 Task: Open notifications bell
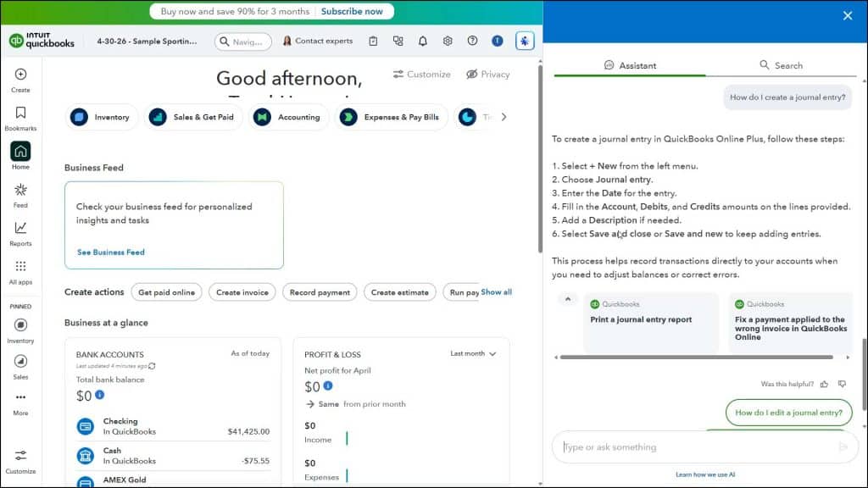(423, 41)
